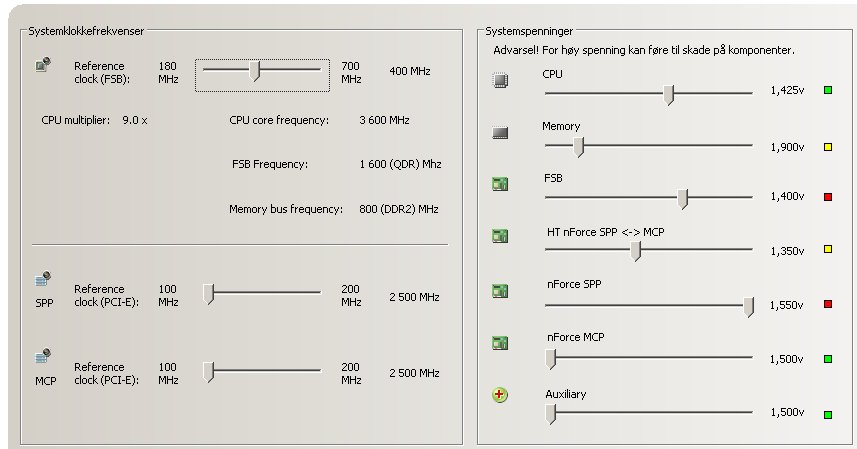
Task: Click the green CPU voltage status indicator
Action: coord(828,90)
